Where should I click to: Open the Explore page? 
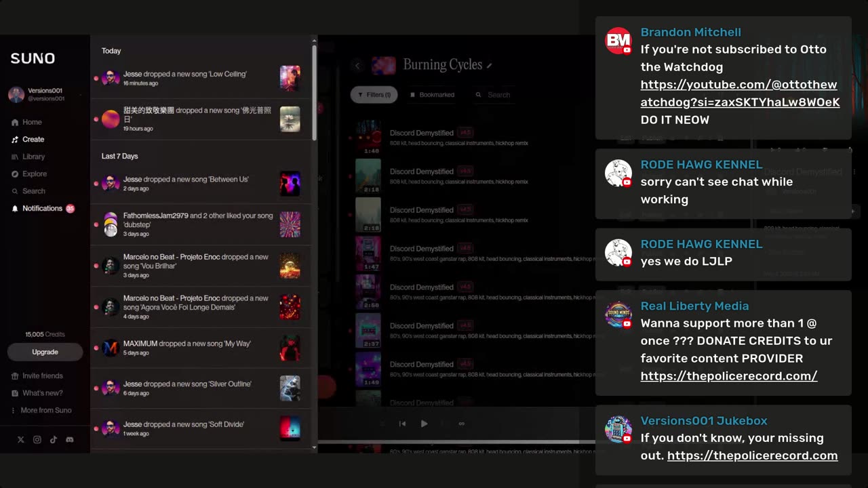tap(29, 174)
